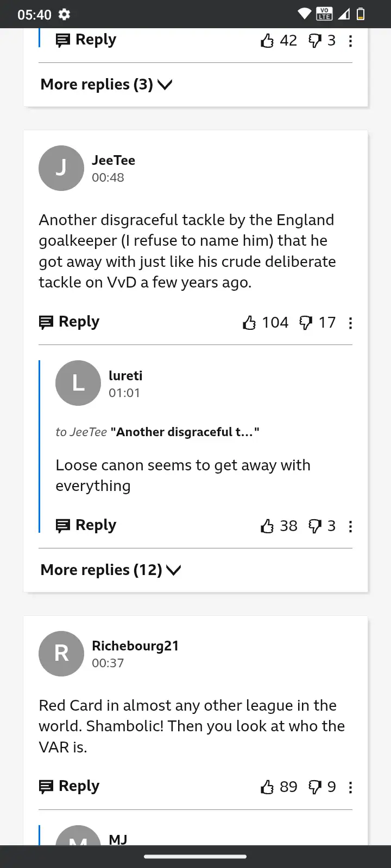Tap quoted "Another disgraceful t..." reference
This screenshot has width=391, height=868.
pos(185,432)
